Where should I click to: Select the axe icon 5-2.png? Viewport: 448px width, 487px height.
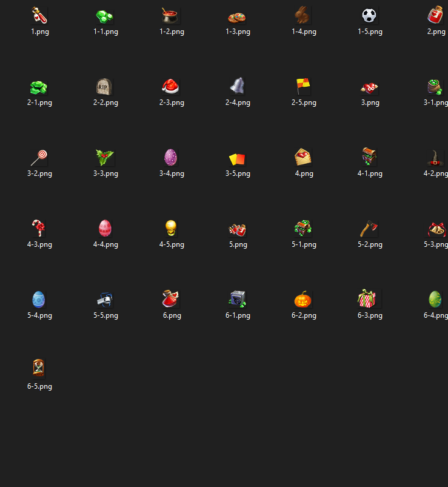[369, 229]
